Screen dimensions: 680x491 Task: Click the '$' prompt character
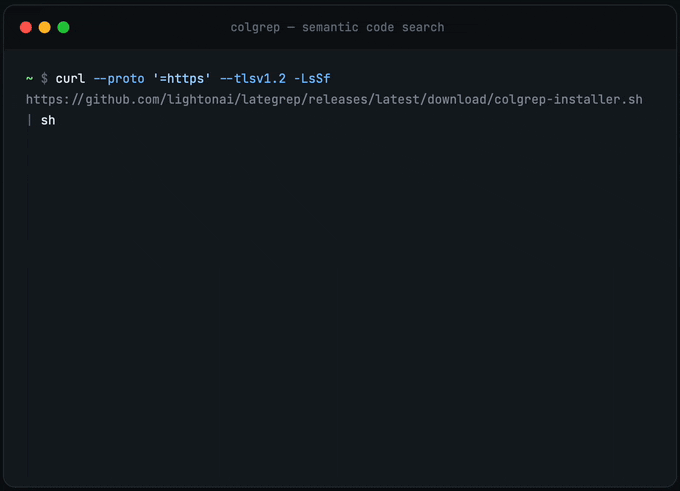[44, 79]
